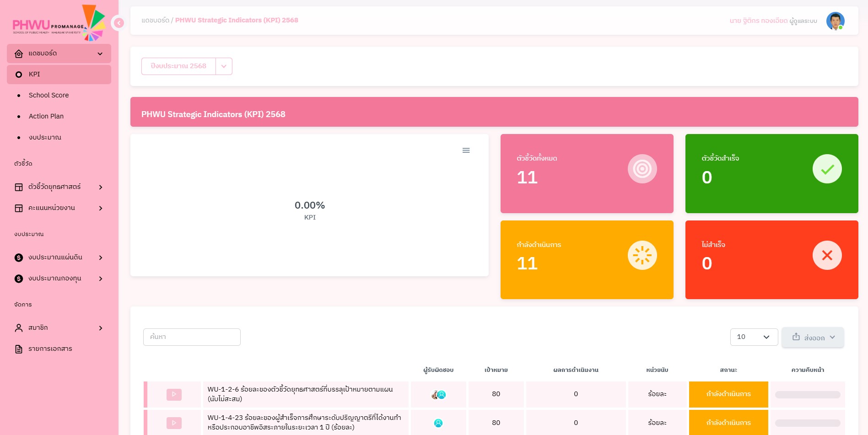868x435 pixels.
Task: Expand the ตัวชี้วัดยุทธศาสตร์ sidebar menu
Action: 59,187
